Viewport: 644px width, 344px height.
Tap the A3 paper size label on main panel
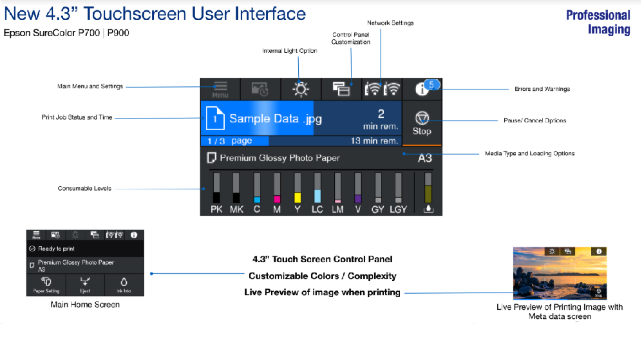coord(425,158)
